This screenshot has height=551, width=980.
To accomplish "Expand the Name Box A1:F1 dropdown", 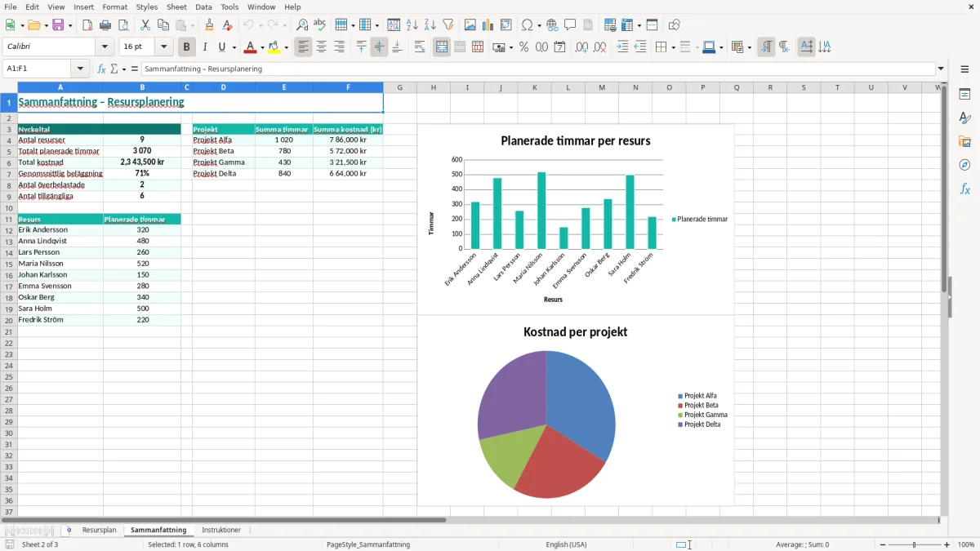I will pos(80,69).
